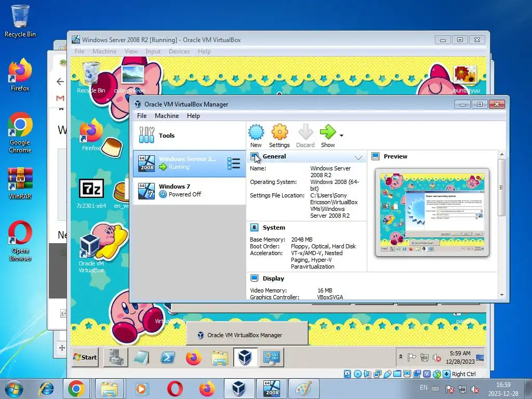The width and height of the screenshot is (532, 399).
Task: Click 'Oracle VM VirtualBox Manager' guest taskbar preview label
Action: (x=245, y=335)
